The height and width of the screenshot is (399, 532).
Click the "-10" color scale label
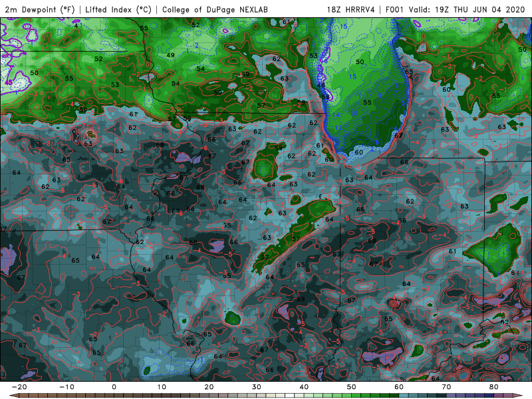tap(66, 387)
